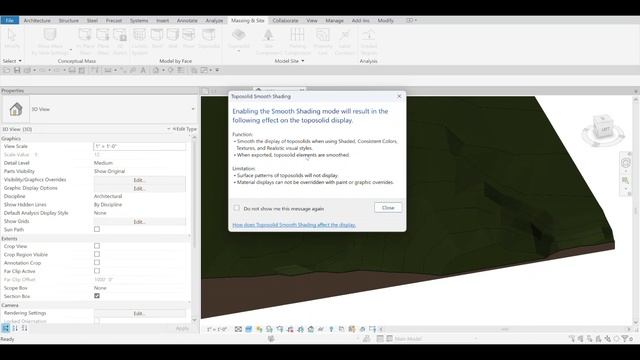Image resolution: width=640 pixels, height=360 pixels.
Task: Click Edit for Graphic Display Options
Action: (140, 188)
